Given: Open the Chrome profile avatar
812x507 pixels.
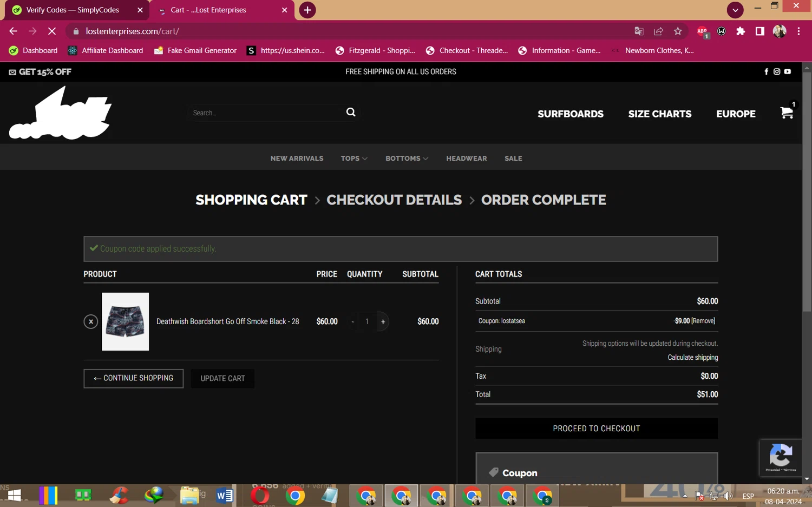Looking at the screenshot, I should tap(780, 31).
